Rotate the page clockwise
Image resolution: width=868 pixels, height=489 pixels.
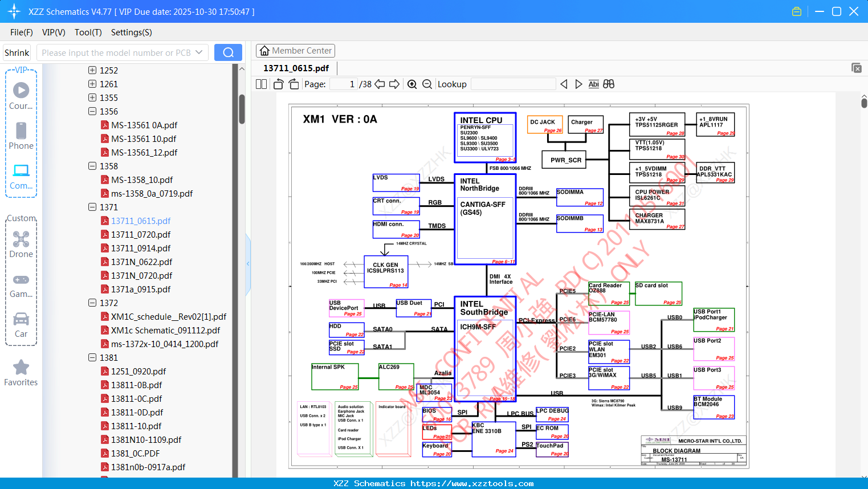click(294, 84)
